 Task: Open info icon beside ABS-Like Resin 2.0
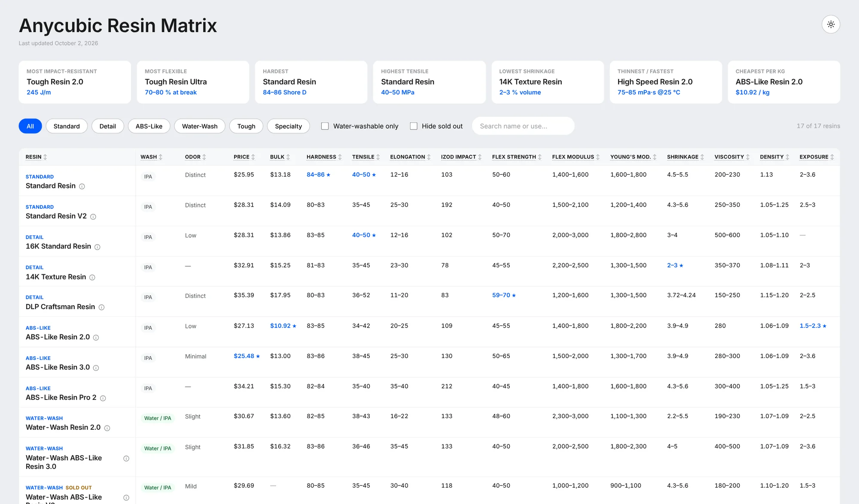pyautogui.click(x=96, y=338)
